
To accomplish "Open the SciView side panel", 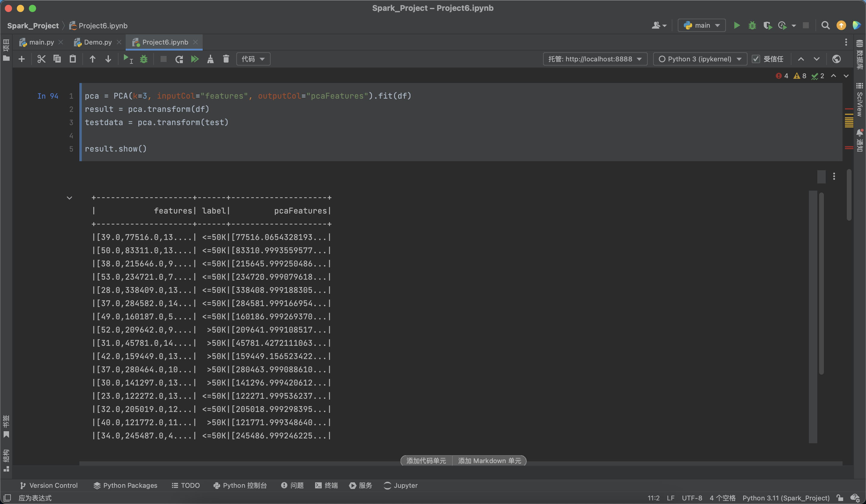I will click(860, 100).
